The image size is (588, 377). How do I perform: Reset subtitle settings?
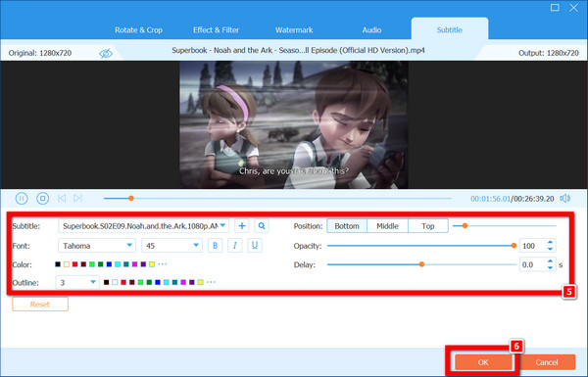point(40,305)
